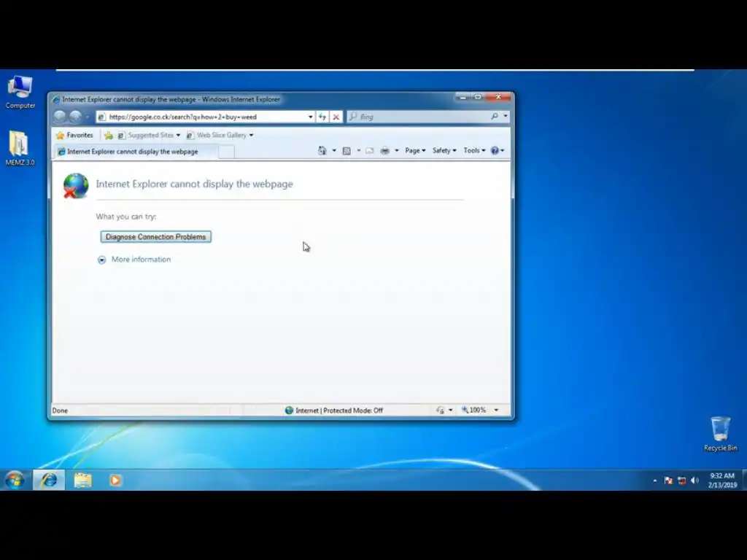Click the Refresh page icon
This screenshot has width=747, height=560.
coord(322,117)
